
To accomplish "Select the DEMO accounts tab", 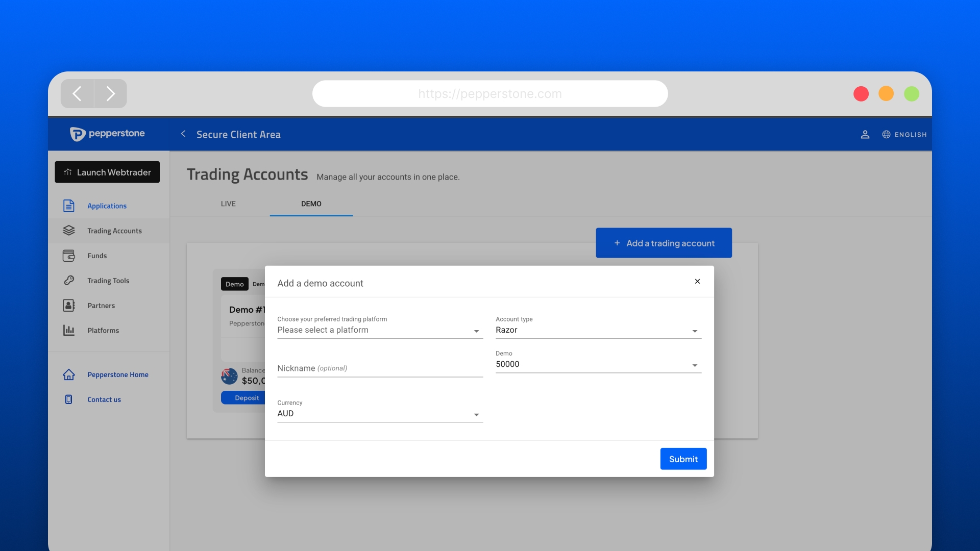I will (311, 204).
